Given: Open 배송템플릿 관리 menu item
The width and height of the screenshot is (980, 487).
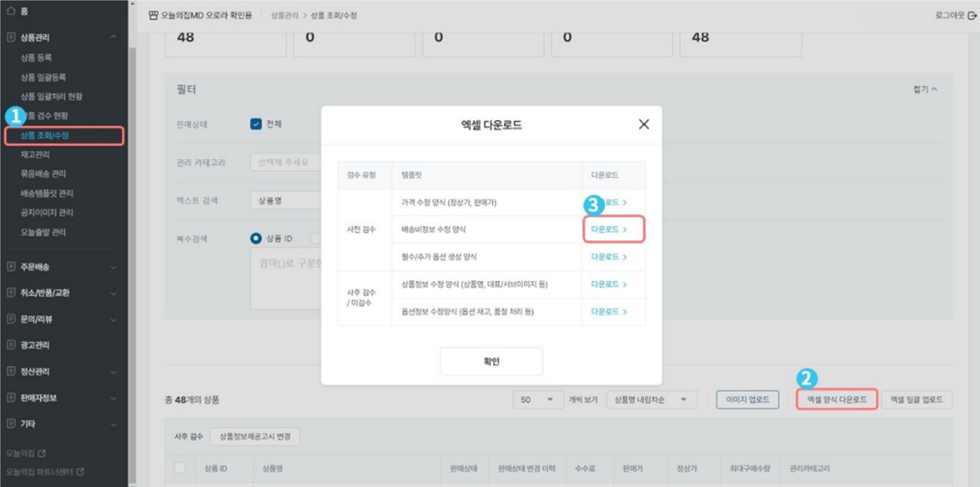Looking at the screenshot, I should [47, 193].
